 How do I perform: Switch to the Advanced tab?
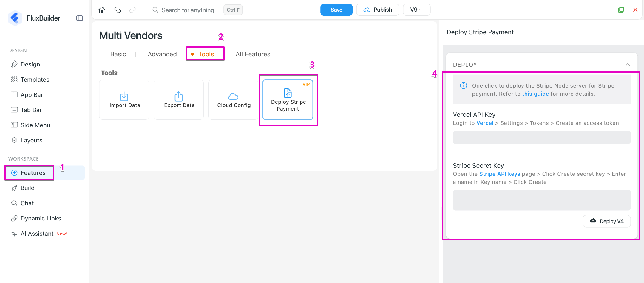click(162, 54)
